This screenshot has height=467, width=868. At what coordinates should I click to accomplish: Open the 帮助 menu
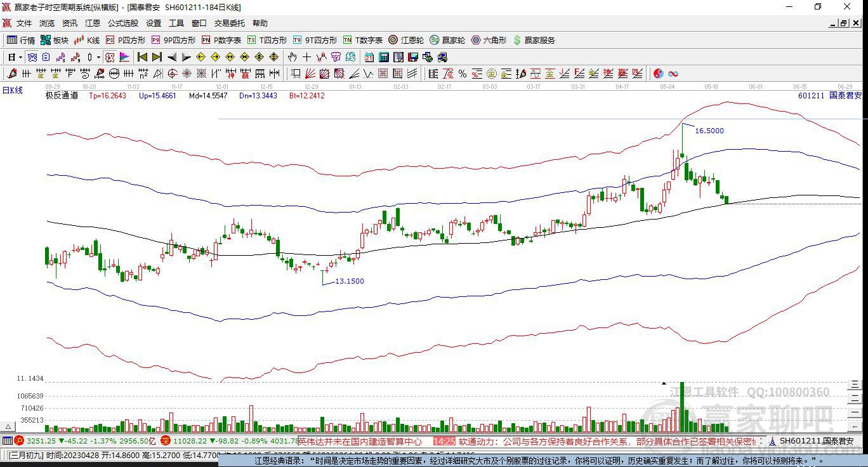(x=260, y=23)
